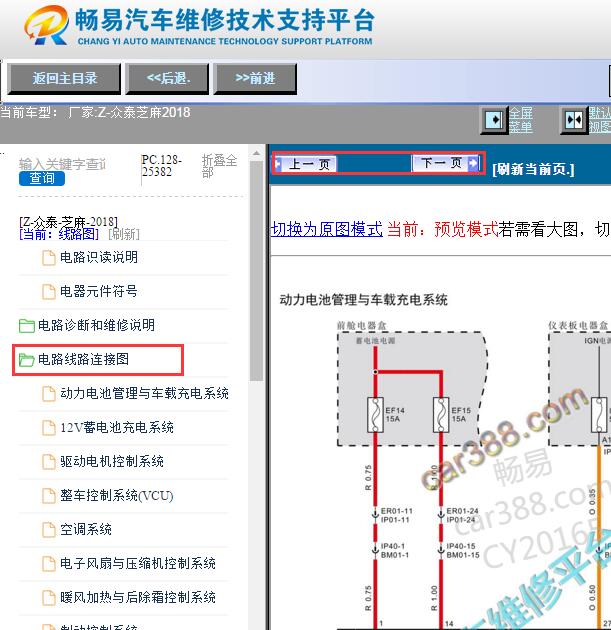This screenshot has height=630, width=611.
Task: Go back with the <<后退 button
Action: pos(167,78)
